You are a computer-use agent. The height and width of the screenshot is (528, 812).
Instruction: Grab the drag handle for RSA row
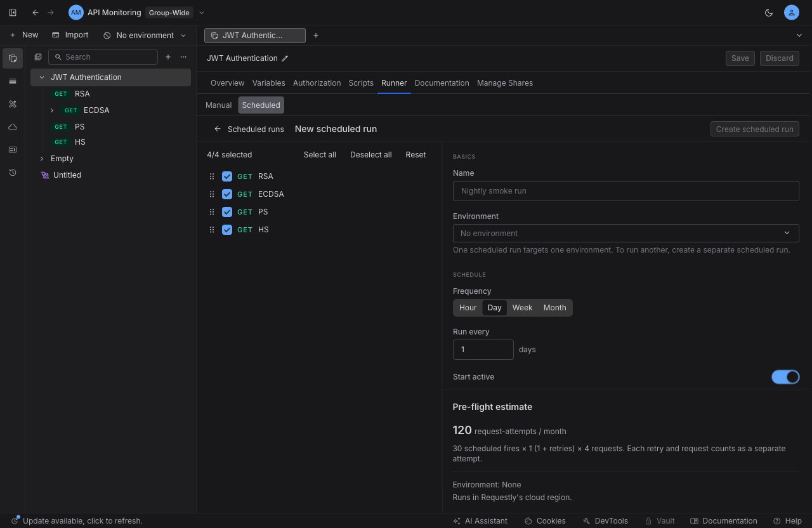[x=212, y=176]
